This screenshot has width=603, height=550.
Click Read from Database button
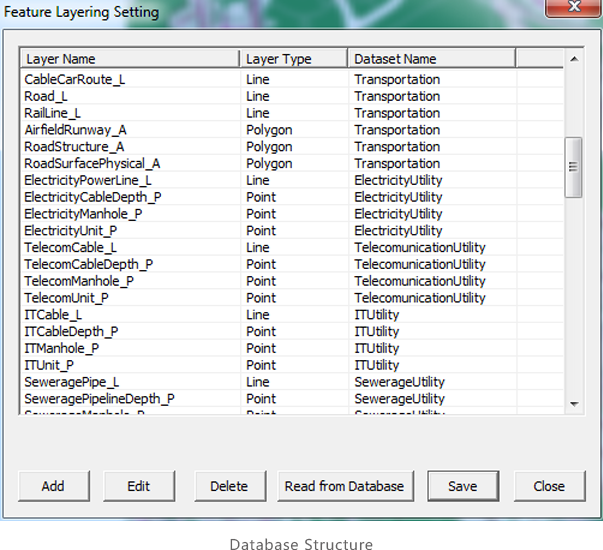pos(344,486)
